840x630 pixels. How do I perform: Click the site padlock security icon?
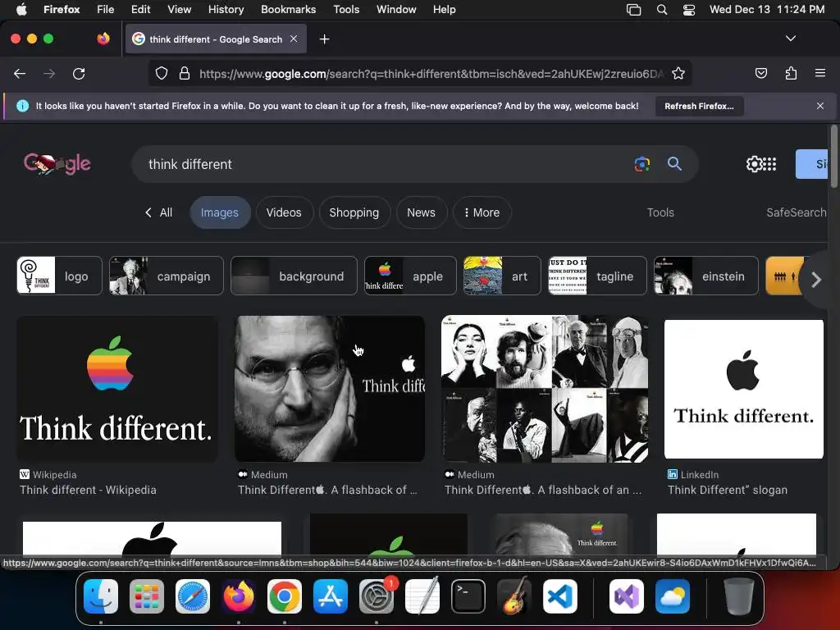tap(185, 73)
